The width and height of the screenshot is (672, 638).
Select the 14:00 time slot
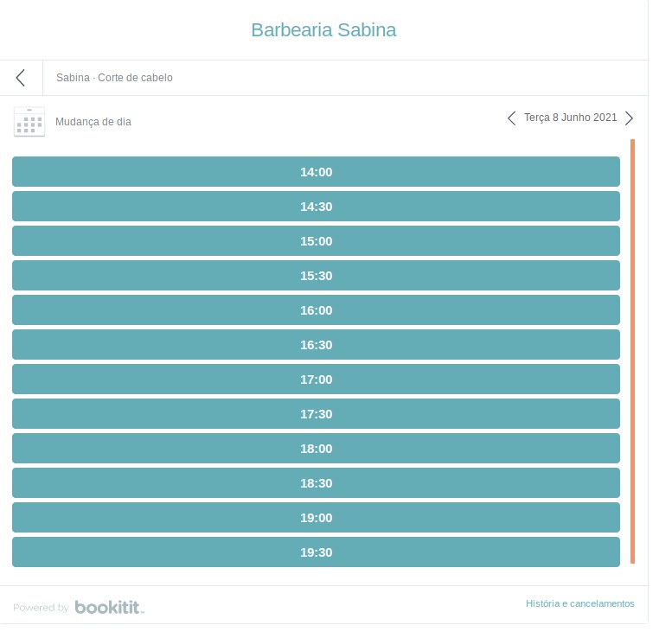(x=316, y=172)
